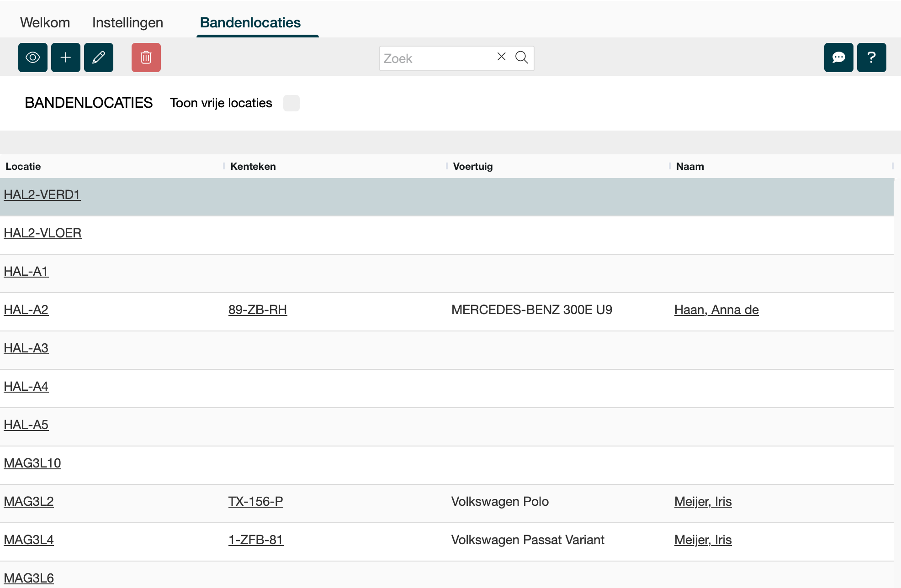This screenshot has height=588, width=901.
Task: Click the pencil edit icon
Action: tap(99, 58)
